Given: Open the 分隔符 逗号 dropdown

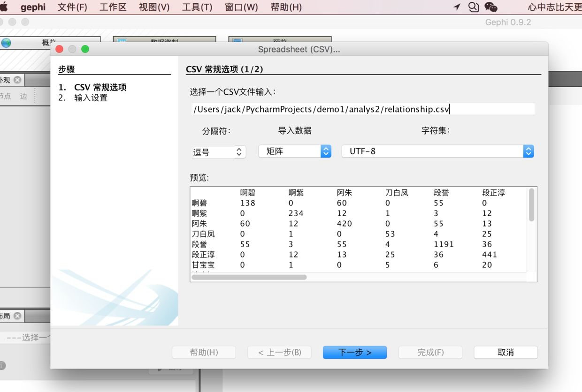Looking at the screenshot, I should [x=219, y=152].
